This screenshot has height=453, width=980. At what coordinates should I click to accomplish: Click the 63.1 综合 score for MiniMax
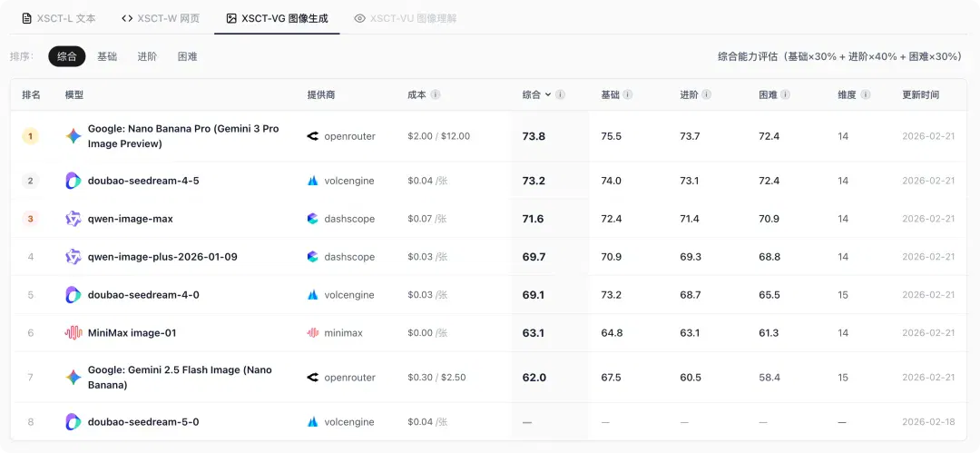[534, 333]
